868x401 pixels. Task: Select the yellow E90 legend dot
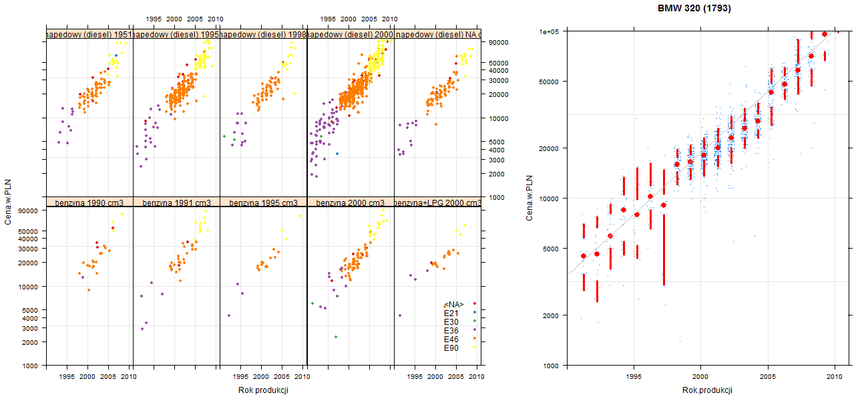[x=474, y=348]
